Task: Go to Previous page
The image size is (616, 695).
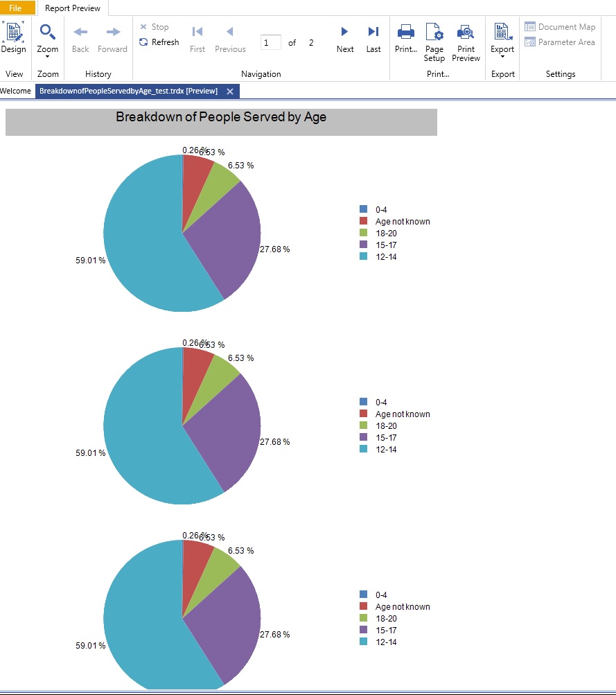Action: 230,39
